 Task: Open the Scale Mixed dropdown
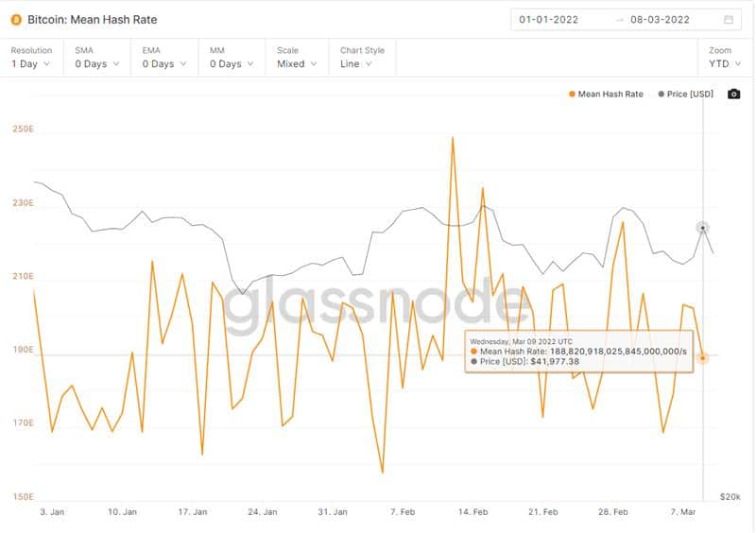pos(297,58)
